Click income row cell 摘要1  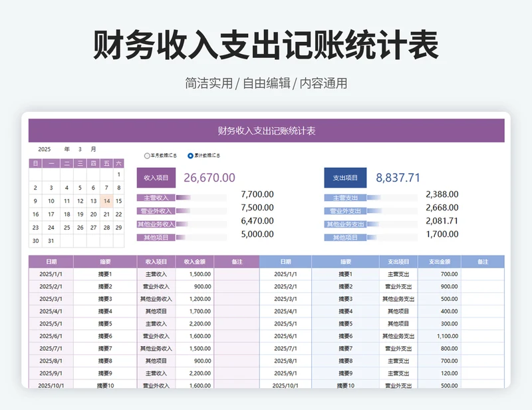pos(105,274)
